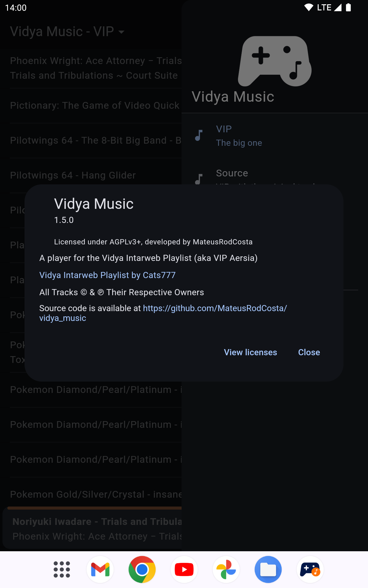Select Pilotwings 64 - Hang Glider track
368x588 pixels.
point(73,175)
